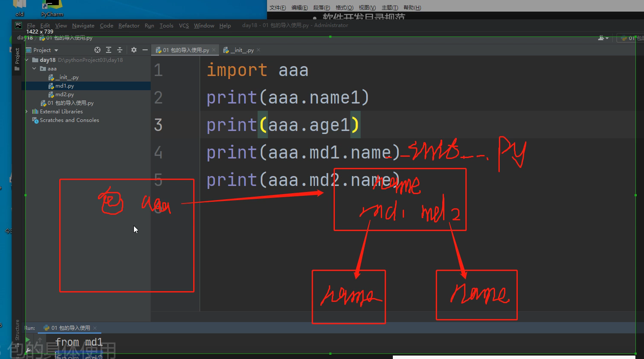The width and height of the screenshot is (644, 359).
Task: Click line number 4 in the editor gutter
Action: point(158,152)
